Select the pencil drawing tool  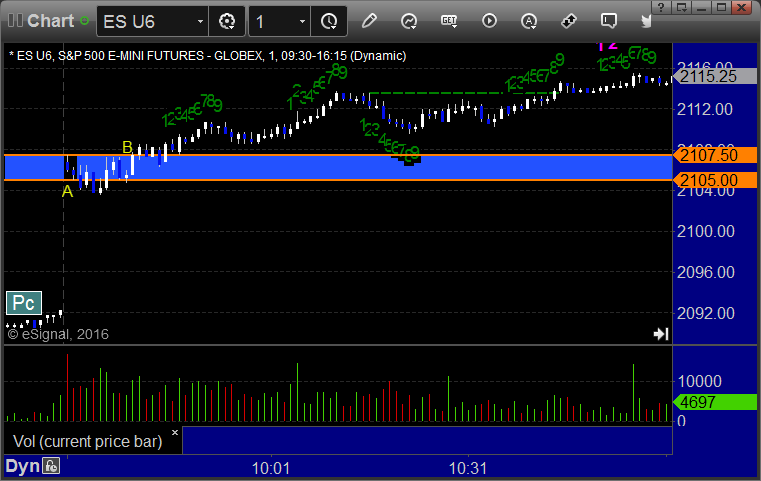point(369,21)
